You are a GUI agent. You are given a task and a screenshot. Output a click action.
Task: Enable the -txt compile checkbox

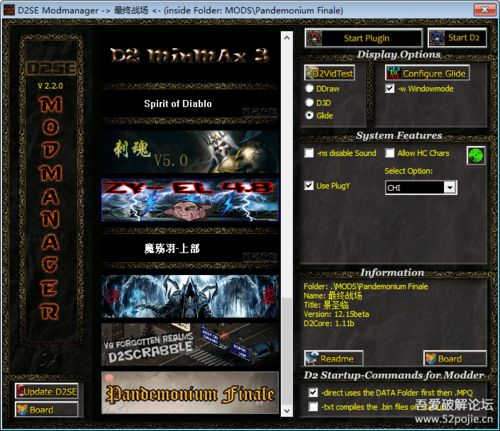point(313,407)
